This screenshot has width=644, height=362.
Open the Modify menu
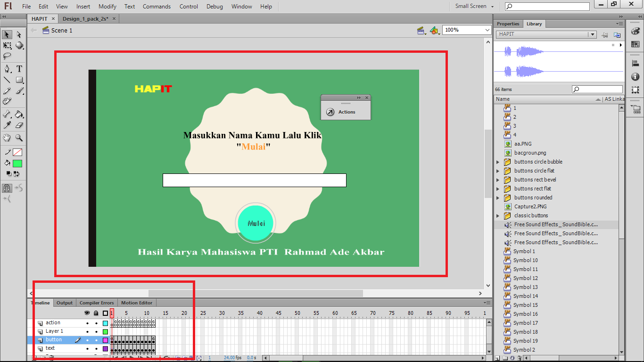click(107, 7)
